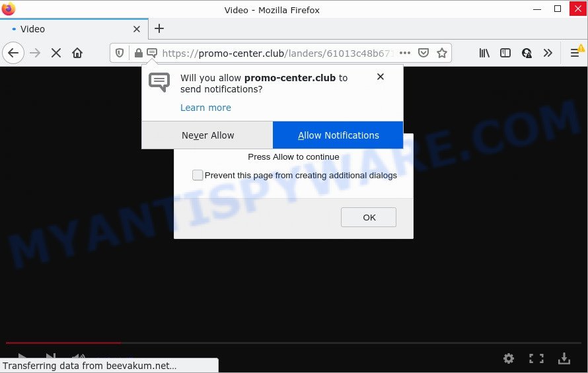Close the Video tab
The image size is (588, 373).
137,29
